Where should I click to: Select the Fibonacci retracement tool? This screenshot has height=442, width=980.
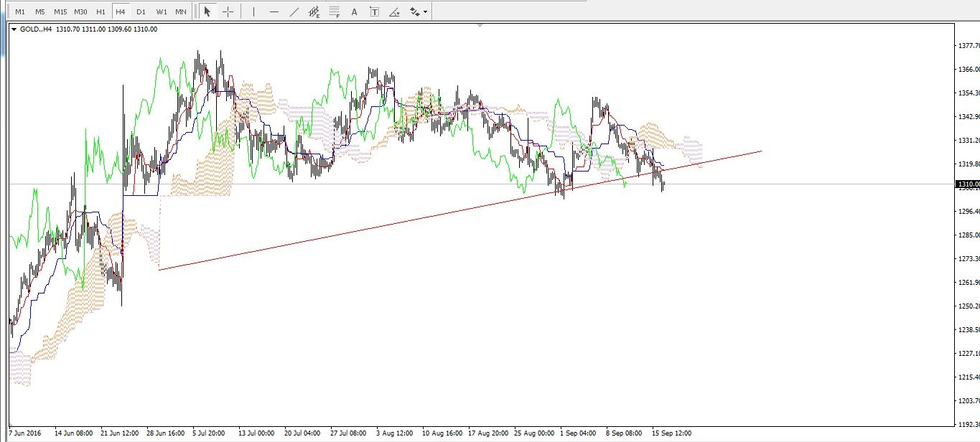(334, 11)
